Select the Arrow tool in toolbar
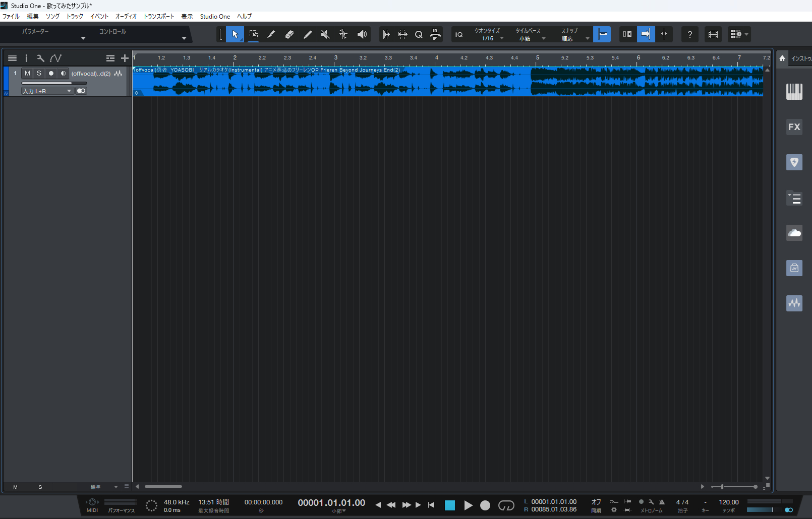This screenshot has height=519, width=812. pyautogui.click(x=235, y=34)
